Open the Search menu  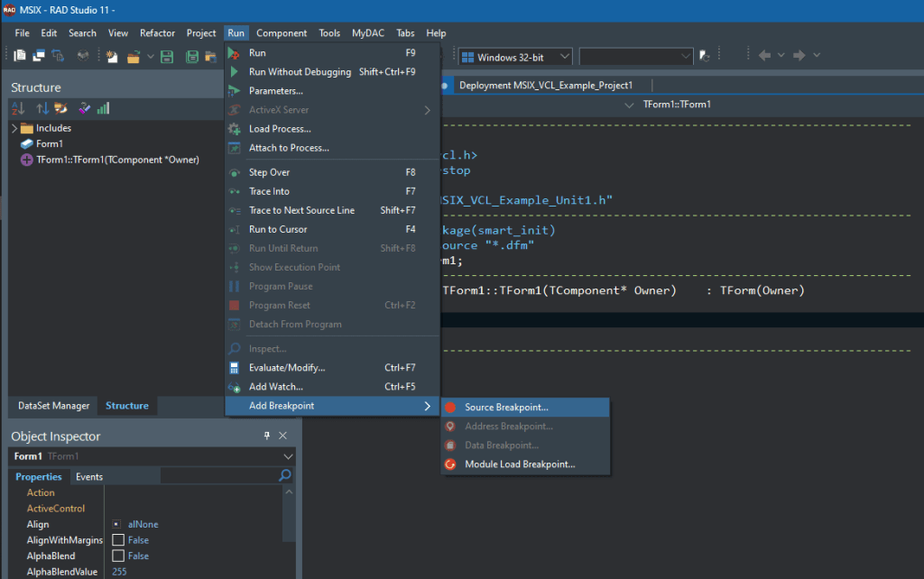coord(82,33)
